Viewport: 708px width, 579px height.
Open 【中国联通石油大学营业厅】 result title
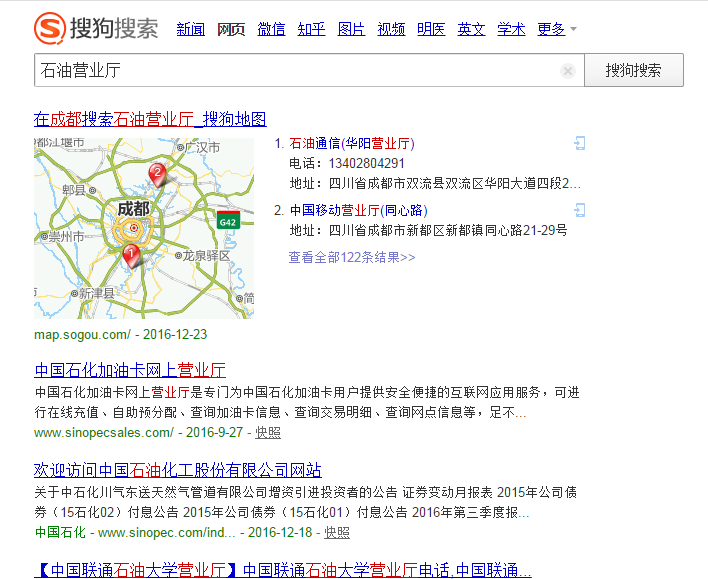(283, 570)
